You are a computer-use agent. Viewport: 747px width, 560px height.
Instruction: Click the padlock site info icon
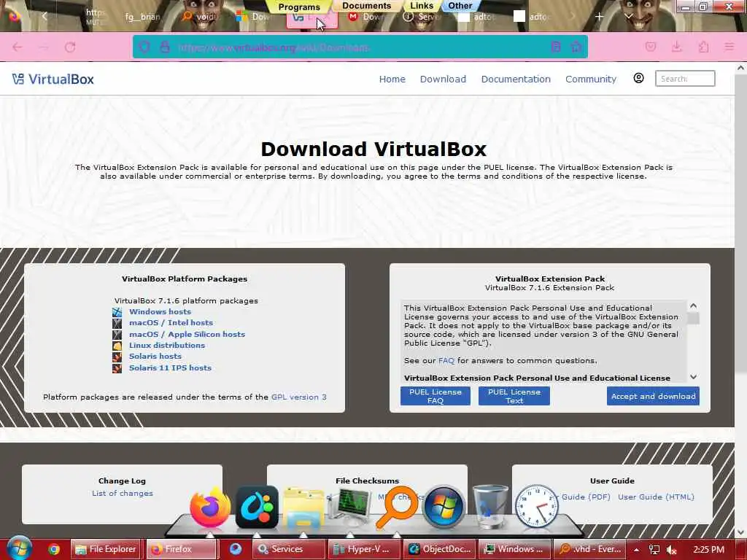pos(165,47)
